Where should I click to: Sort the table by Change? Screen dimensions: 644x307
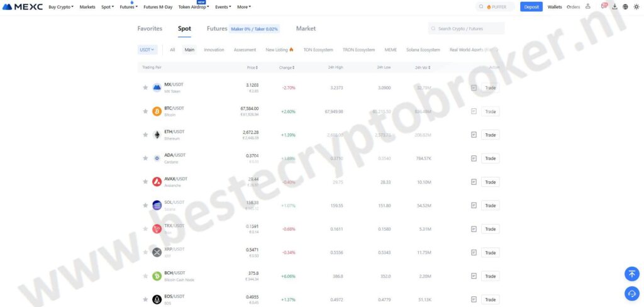[x=287, y=67]
